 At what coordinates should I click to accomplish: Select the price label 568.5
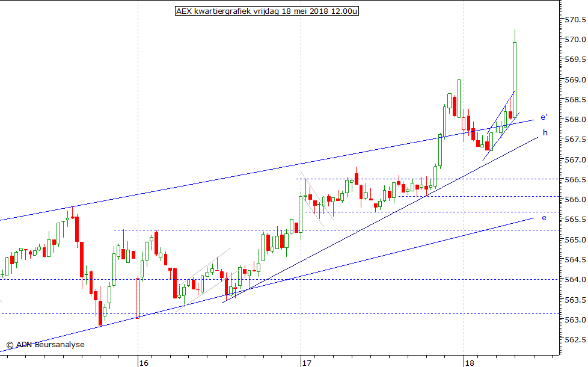tap(575, 99)
